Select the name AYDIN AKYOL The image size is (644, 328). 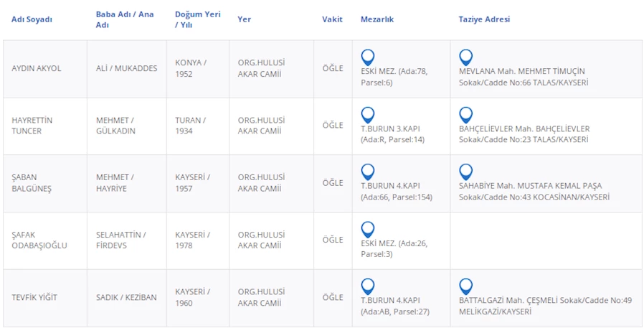point(37,68)
